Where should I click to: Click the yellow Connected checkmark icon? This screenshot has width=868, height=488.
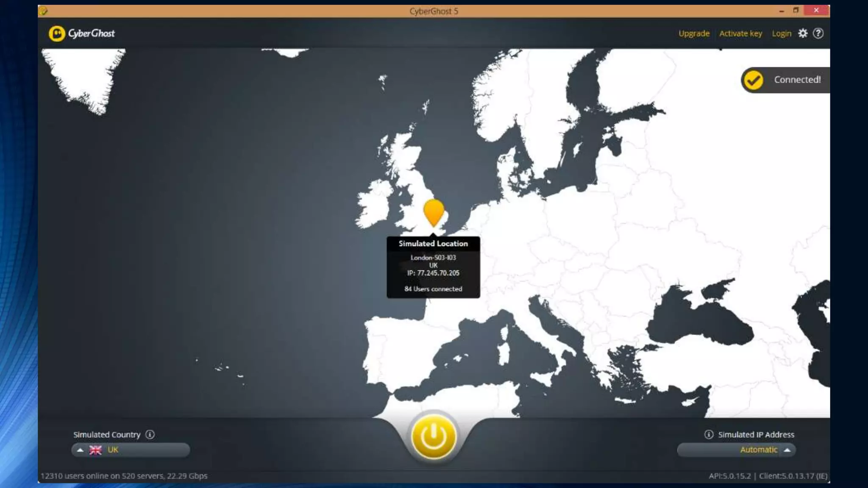pyautogui.click(x=754, y=80)
